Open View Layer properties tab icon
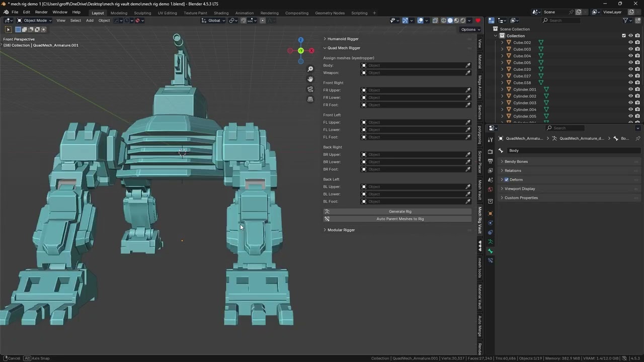644x362 pixels. click(491, 170)
